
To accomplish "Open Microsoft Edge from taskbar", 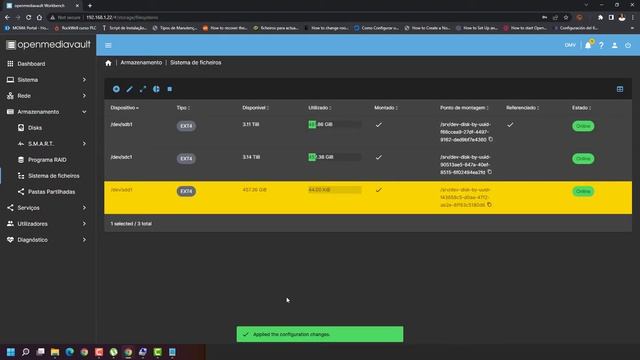I will point(70,352).
